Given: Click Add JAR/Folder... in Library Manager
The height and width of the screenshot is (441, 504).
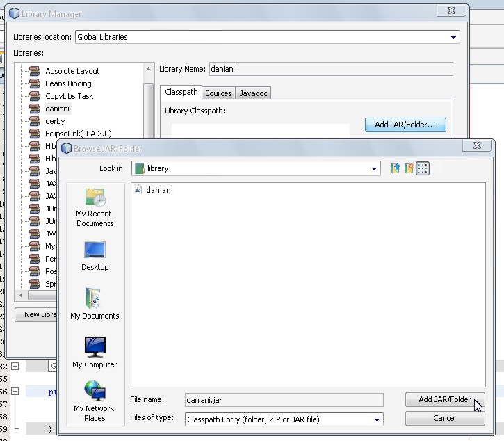Looking at the screenshot, I should pos(405,125).
